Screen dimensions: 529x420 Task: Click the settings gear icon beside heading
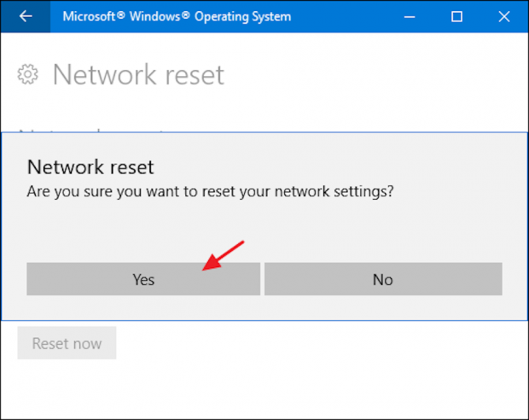coord(28,75)
